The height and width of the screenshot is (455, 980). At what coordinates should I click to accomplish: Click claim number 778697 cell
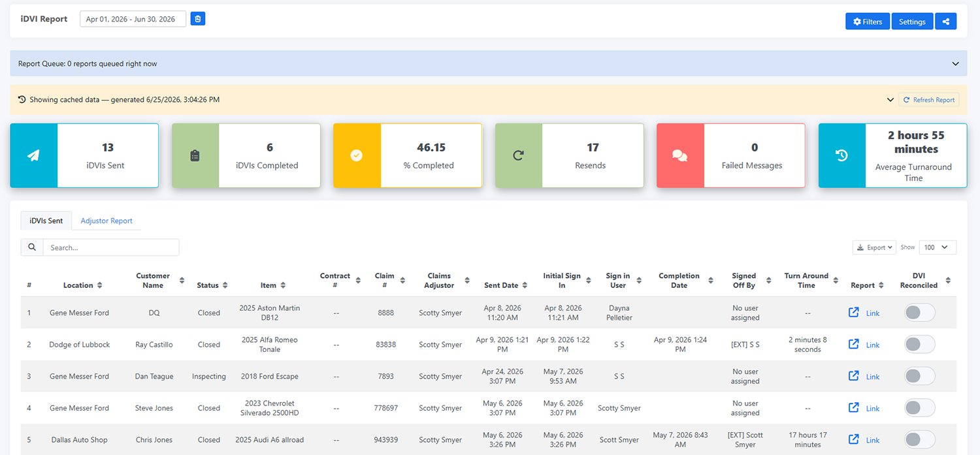[385, 408]
